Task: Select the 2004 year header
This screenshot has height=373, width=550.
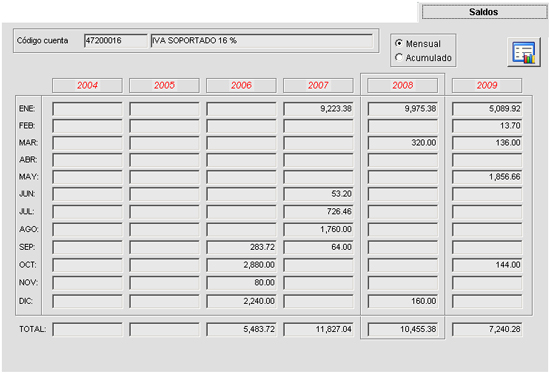Action: 87,85
